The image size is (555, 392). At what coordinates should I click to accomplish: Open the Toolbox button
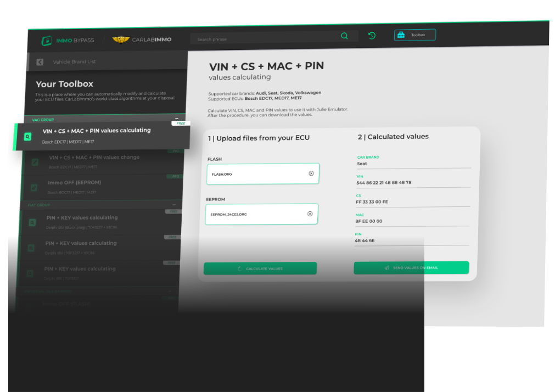pos(415,35)
